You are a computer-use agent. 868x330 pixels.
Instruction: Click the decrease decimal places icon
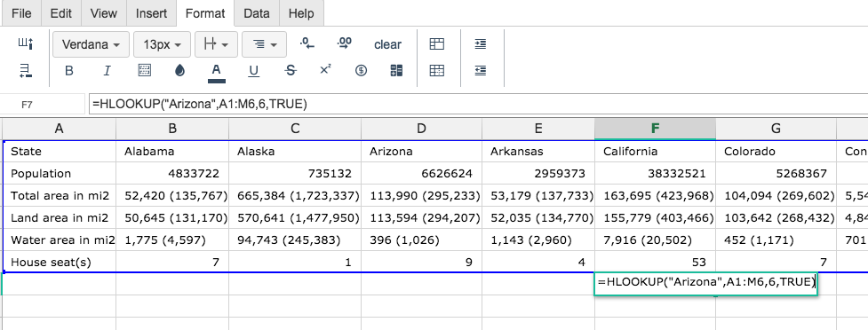click(x=307, y=43)
